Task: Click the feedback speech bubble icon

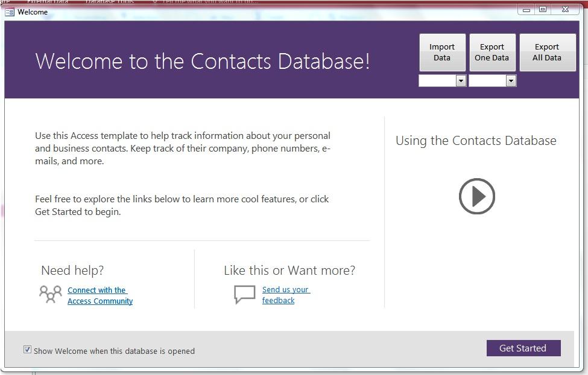Action: (x=244, y=294)
